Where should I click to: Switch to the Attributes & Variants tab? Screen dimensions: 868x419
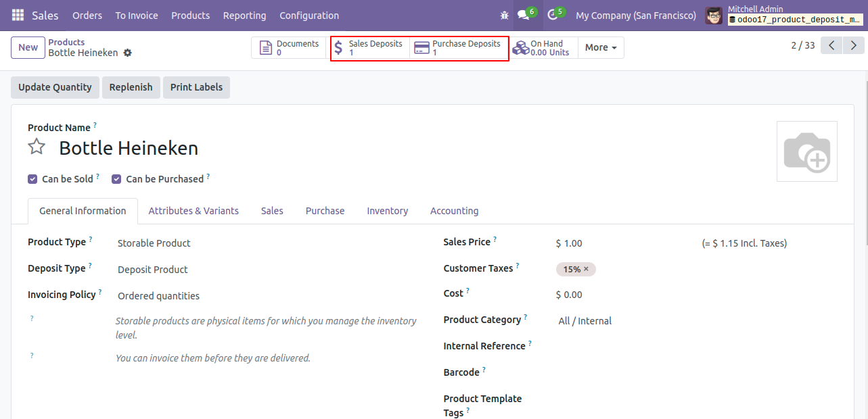(193, 211)
